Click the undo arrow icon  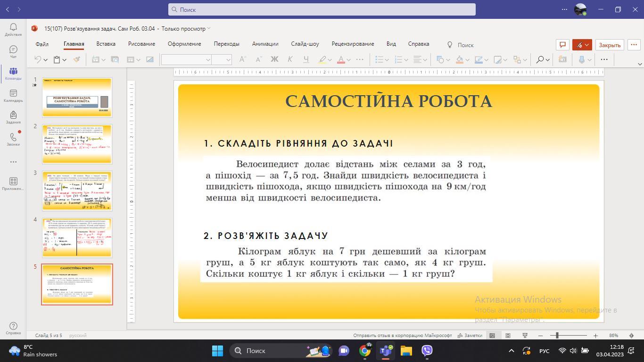click(x=38, y=59)
